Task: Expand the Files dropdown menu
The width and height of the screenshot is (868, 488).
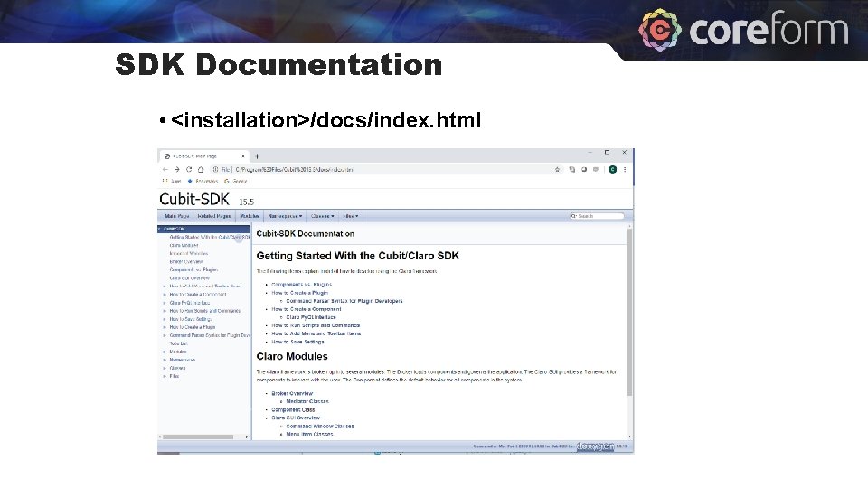Action: (351, 216)
